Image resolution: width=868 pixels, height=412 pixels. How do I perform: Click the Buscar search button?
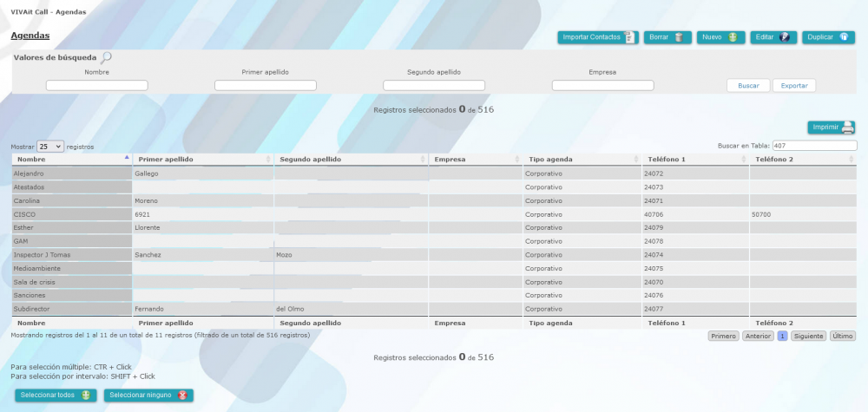point(747,86)
